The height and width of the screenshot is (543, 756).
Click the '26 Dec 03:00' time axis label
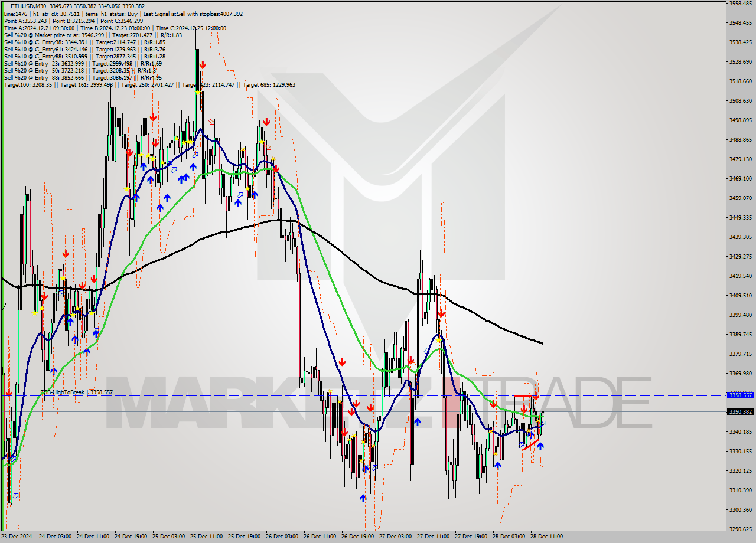282,537
